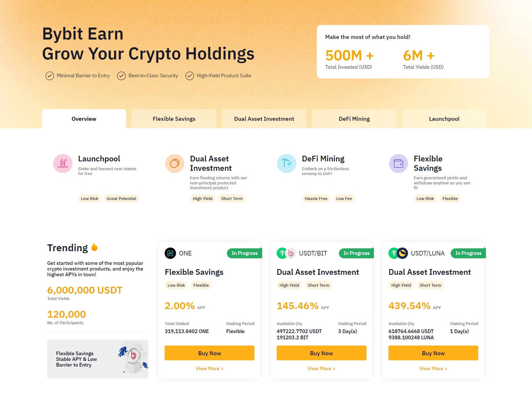Click the Minimal Barrier to Entry checkmark
Image resolution: width=532 pixels, height=393 pixels.
(50, 76)
